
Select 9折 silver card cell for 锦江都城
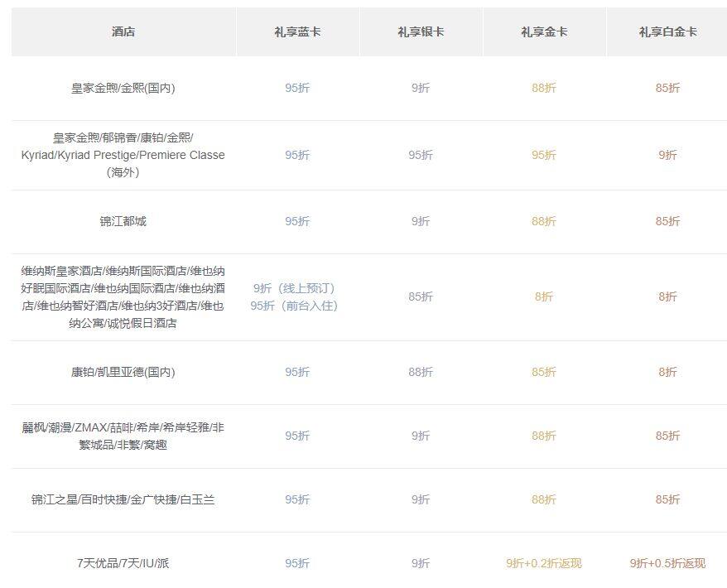[421, 221]
